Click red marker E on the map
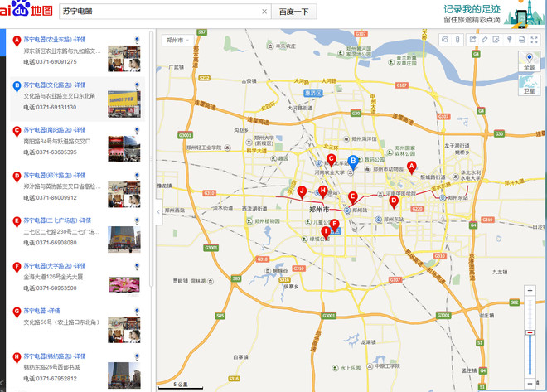 353,198
